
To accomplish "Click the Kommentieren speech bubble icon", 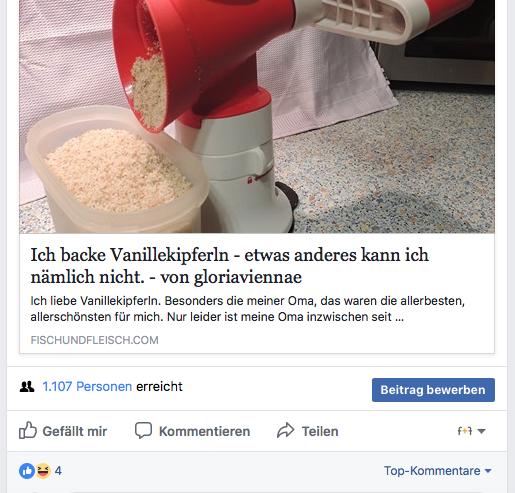I will tap(143, 430).
